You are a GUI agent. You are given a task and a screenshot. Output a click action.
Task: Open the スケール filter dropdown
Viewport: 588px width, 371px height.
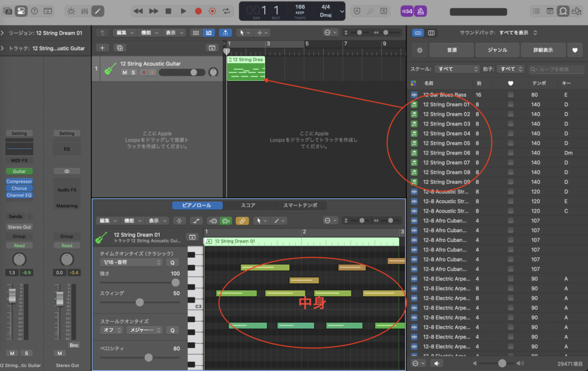point(457,68)
